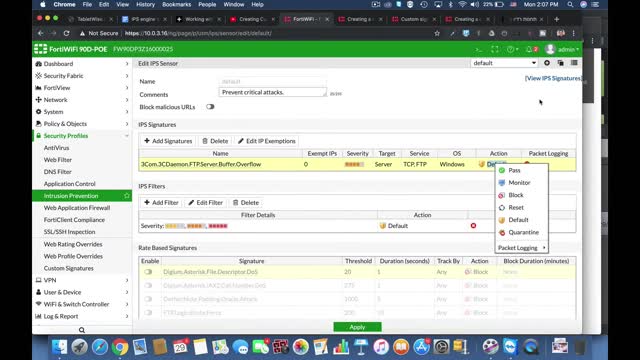Expand WiFi & Switch Controller section

click(82, 304)
